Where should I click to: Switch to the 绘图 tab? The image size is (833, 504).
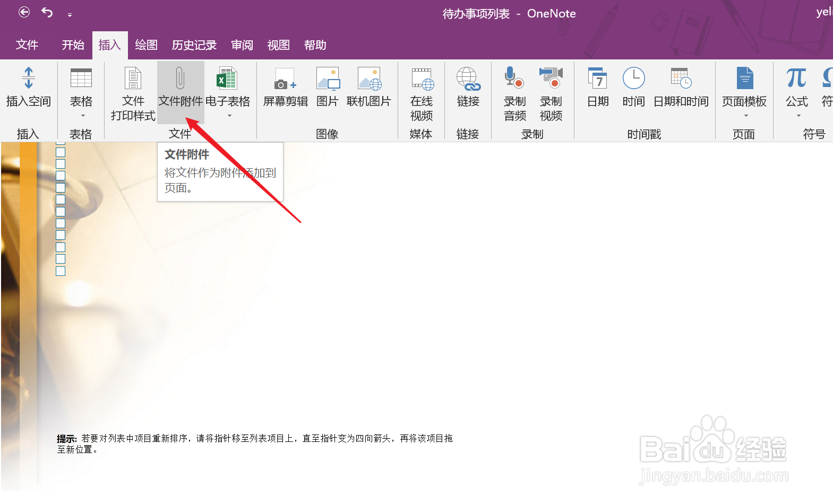pyautogui.click(x=147, y=45)
